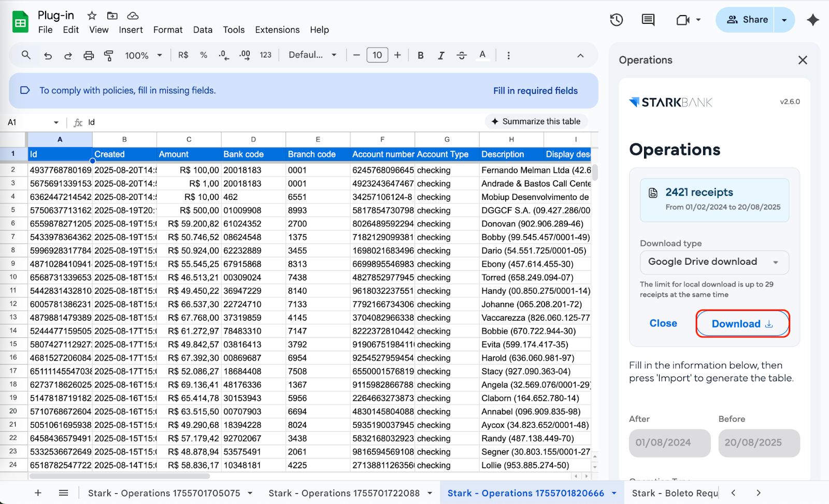This screenshot has height=504, width=829.
Task: Click the undo arrow in the toolbar
Action: [48, 55]
